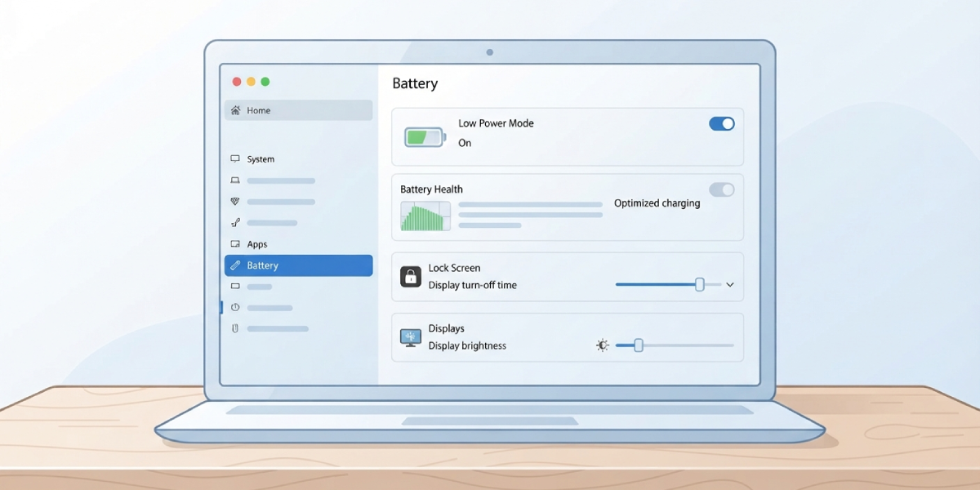Turn off the Low Power Mode switch

click(x=722, y=124)
